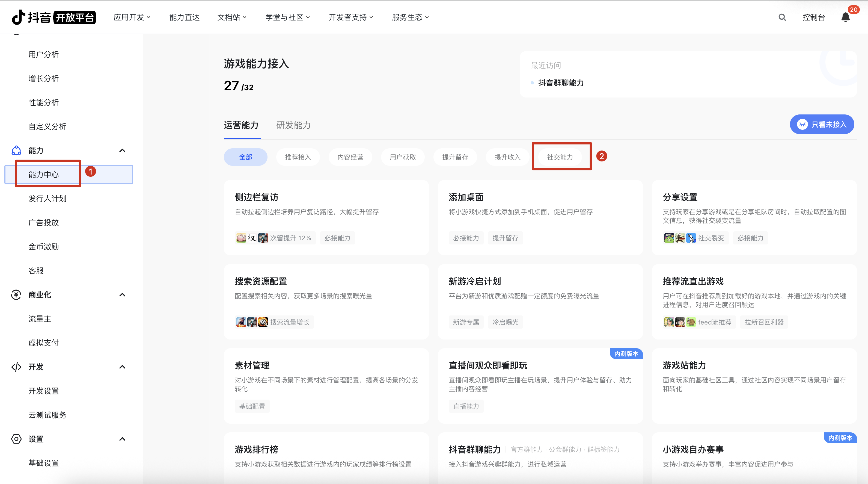This screenshot has width=868, height=484.
Task: Open the 控制台 link
Action: 813,17
